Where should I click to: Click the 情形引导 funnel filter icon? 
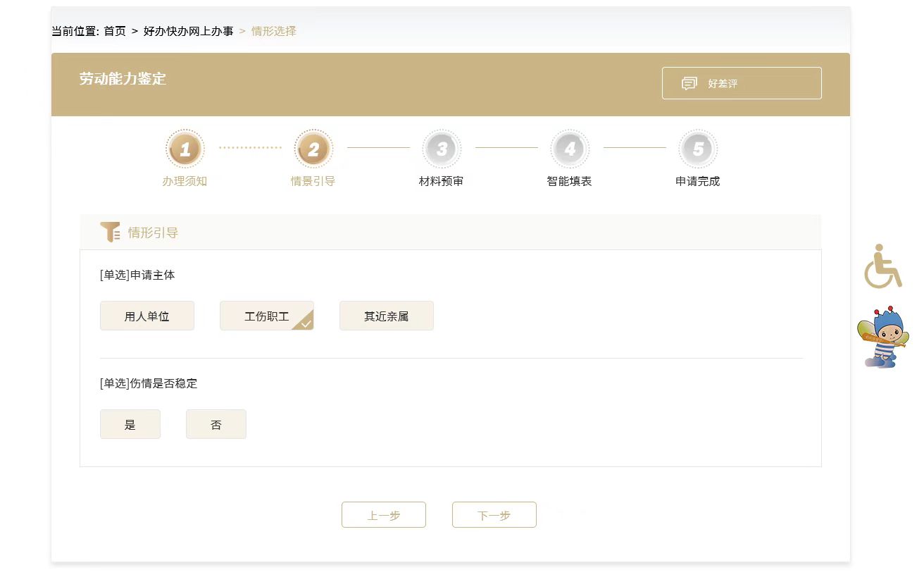110,232
